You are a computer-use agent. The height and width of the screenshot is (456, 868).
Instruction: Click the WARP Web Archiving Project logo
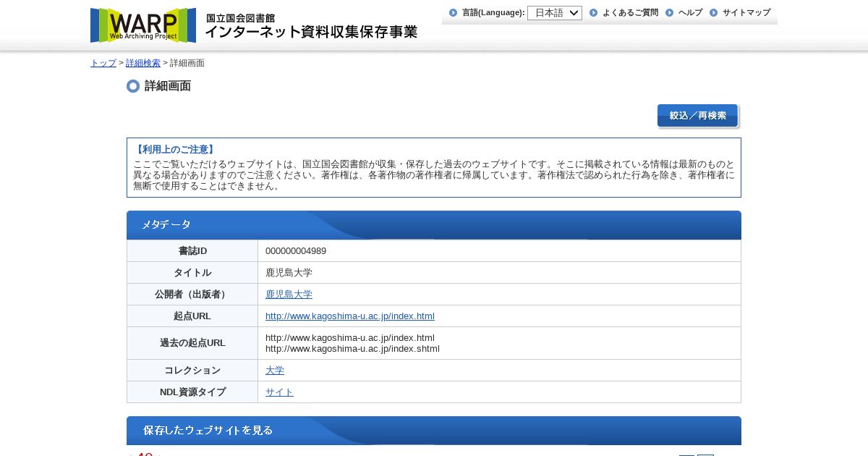[143, 25]
